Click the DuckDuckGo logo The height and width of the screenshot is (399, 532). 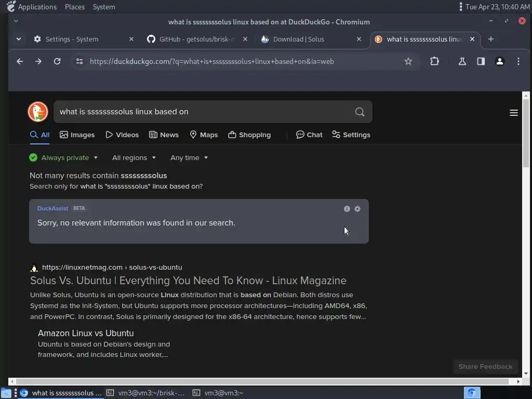click(x=38, y=112)
